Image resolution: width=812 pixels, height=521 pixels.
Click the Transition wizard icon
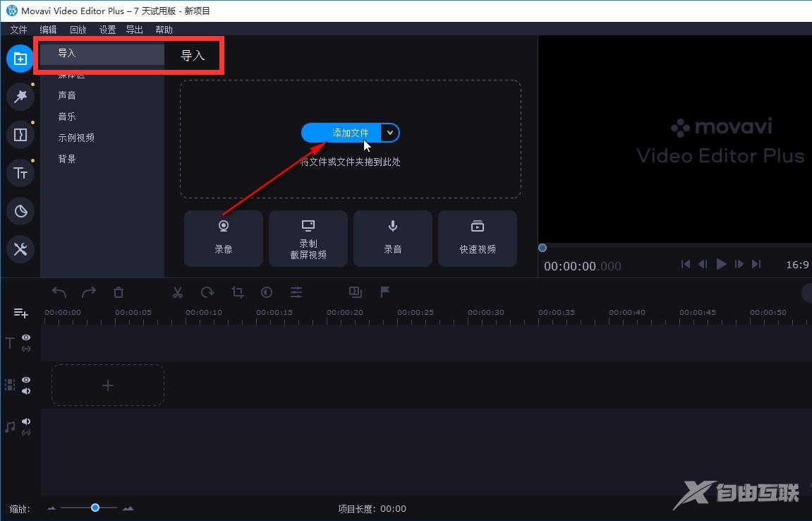point(356,292)
